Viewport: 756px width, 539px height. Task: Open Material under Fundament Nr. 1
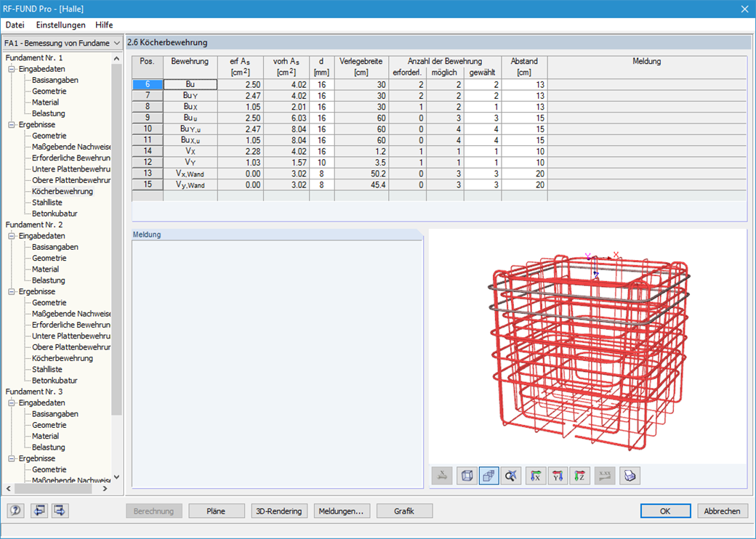click(45, 102)
